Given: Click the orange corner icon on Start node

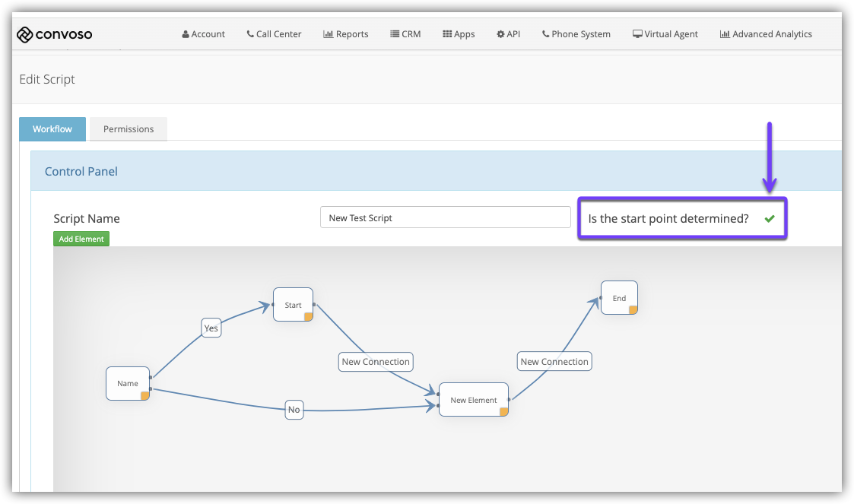Looking at the screenshot, I should (308, 317).
